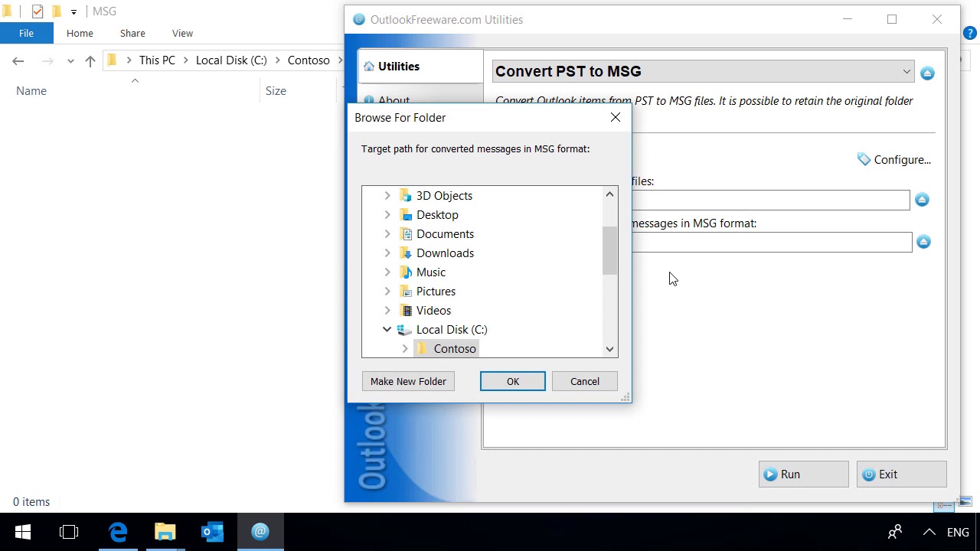Click Make New Folder button

[x=408, y=381]
